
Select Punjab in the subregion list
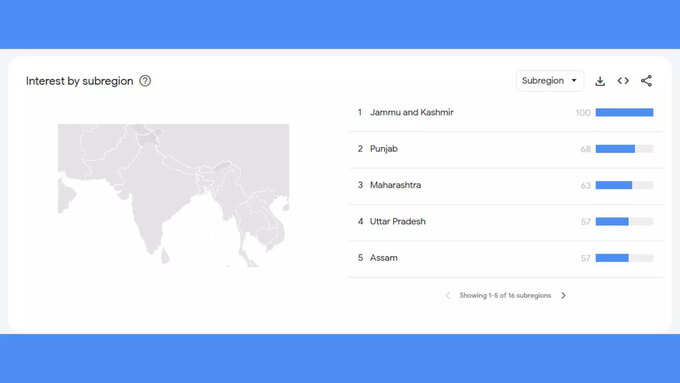pos(506,149)
